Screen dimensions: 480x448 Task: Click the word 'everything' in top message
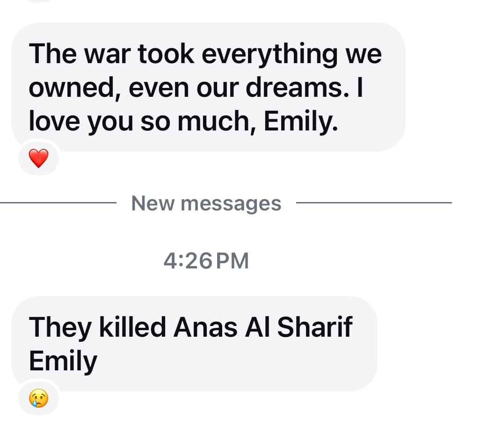(269, 55)
